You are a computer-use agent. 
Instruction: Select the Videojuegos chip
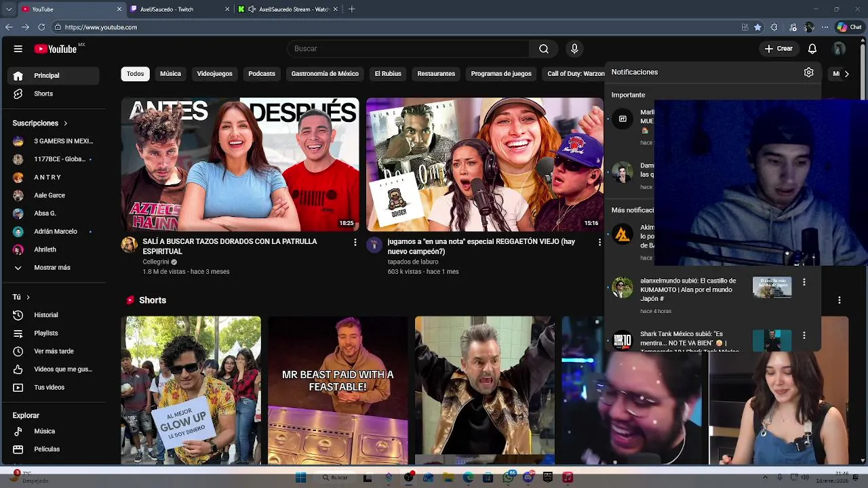pos(214,74)
